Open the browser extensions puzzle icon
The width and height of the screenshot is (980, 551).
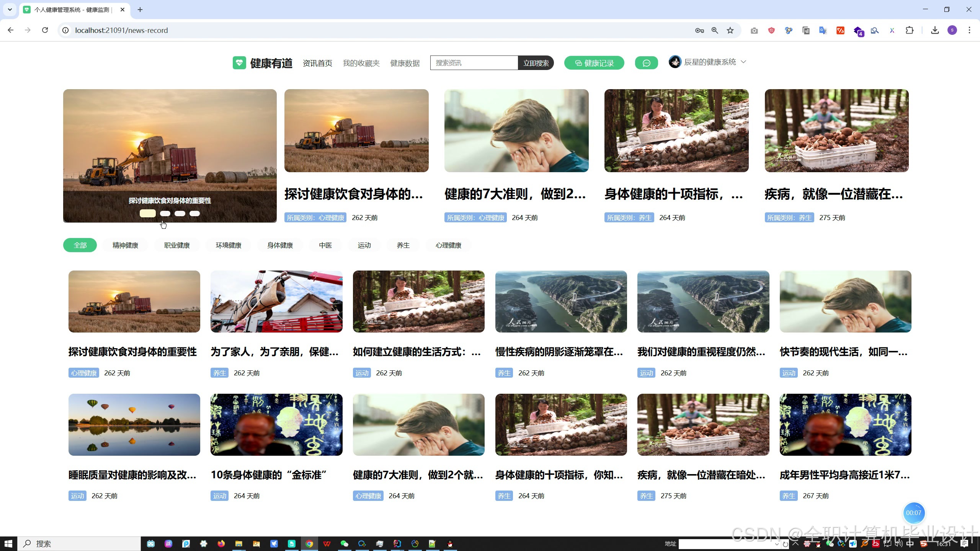click(x=910, y=30)
